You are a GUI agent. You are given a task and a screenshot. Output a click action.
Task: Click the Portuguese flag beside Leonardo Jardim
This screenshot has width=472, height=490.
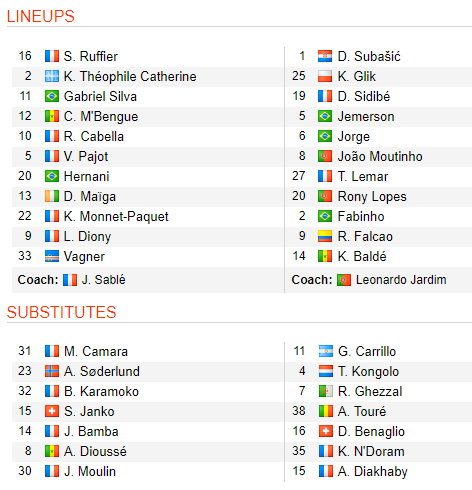pyautogui.click(x=344, y=280)
